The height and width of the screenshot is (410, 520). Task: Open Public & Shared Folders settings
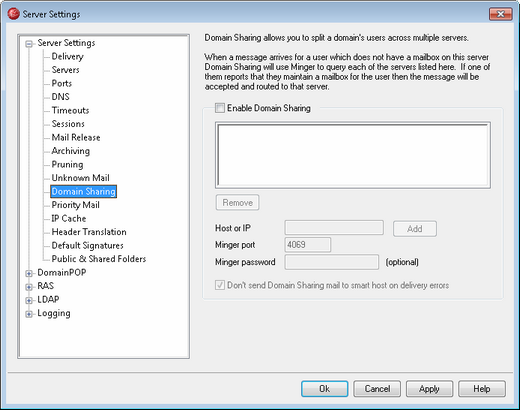99,259
